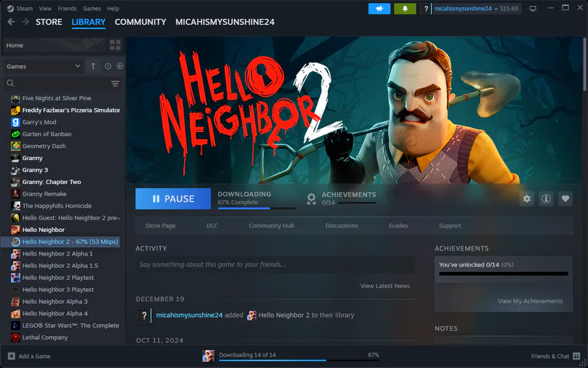Viewport: 588px width, 368px height.
Task: Open the Help menu
Action: pos(113,8)
